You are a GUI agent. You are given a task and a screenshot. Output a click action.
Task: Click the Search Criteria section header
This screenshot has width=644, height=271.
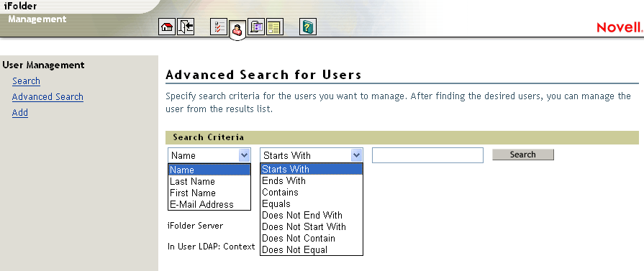tap(402, 137)
